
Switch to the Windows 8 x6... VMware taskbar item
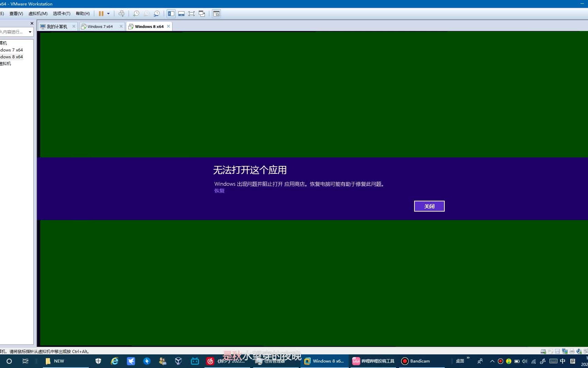(325, 361)
